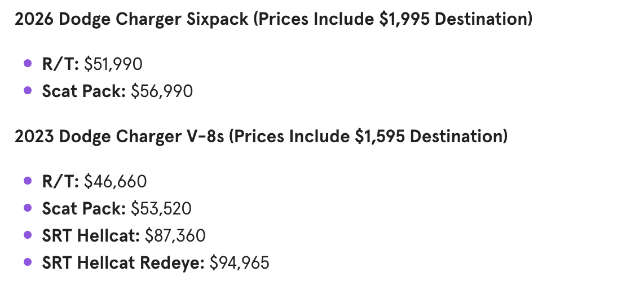Viewport: 644px width, 289px height.
Task: Click the purple bullet beside $46,660
Action: (x=28, y=181)
